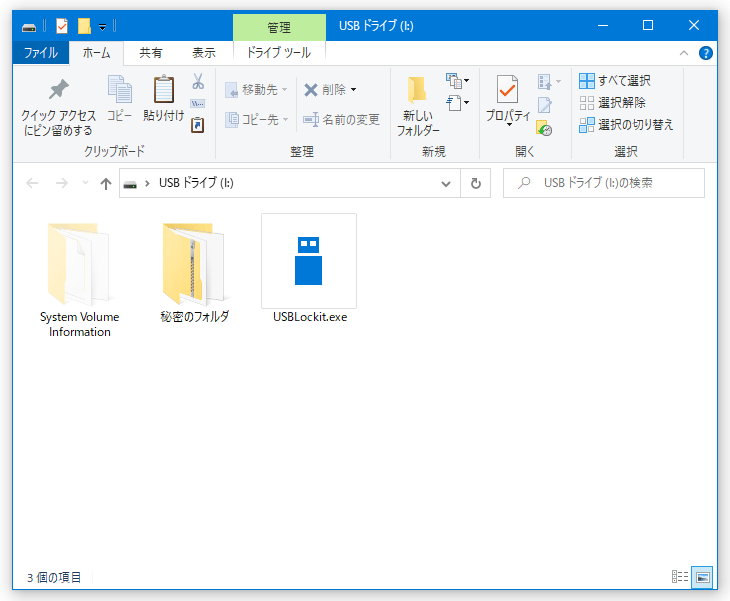This screenshot has width=730, height=601.
Task: Open the recent locations dropdown arrow
Action: tap(85, 183)
